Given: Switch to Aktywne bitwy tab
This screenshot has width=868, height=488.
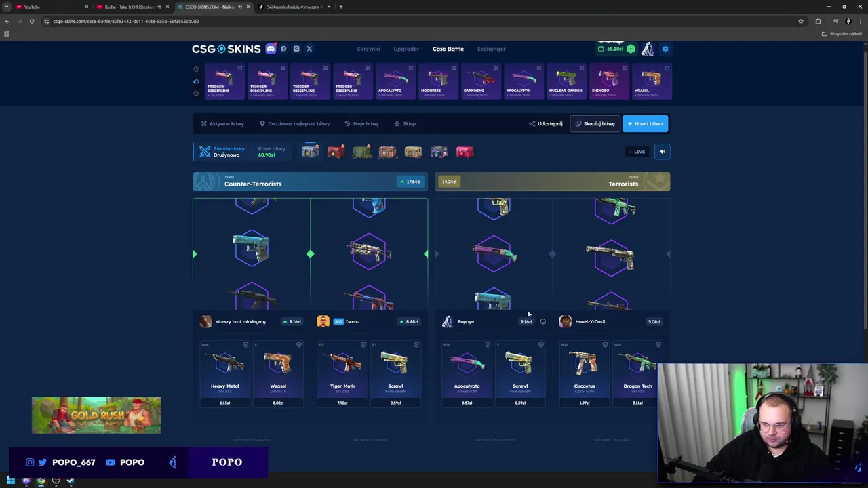Looking at the screenshot, I should tap(222, 124).
